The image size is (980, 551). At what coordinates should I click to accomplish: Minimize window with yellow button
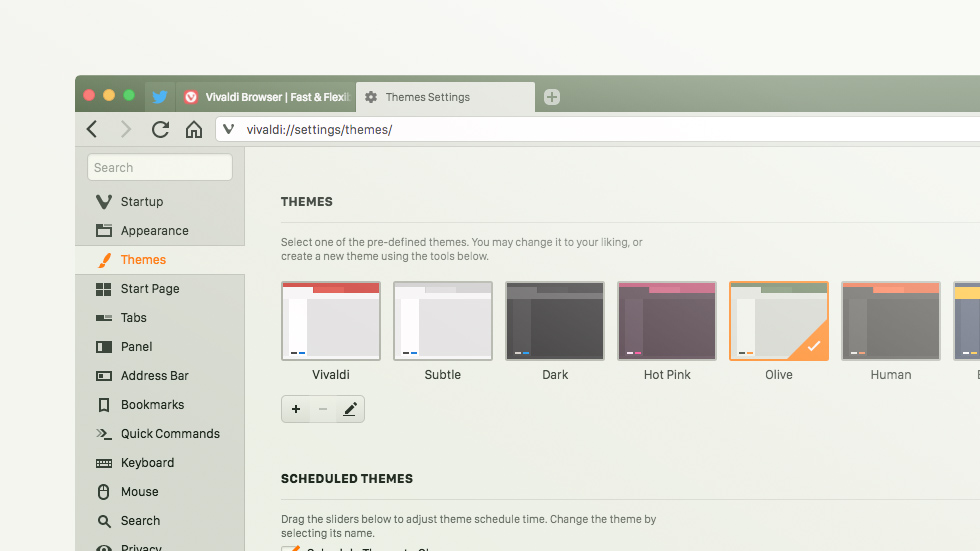click(109, 95)
